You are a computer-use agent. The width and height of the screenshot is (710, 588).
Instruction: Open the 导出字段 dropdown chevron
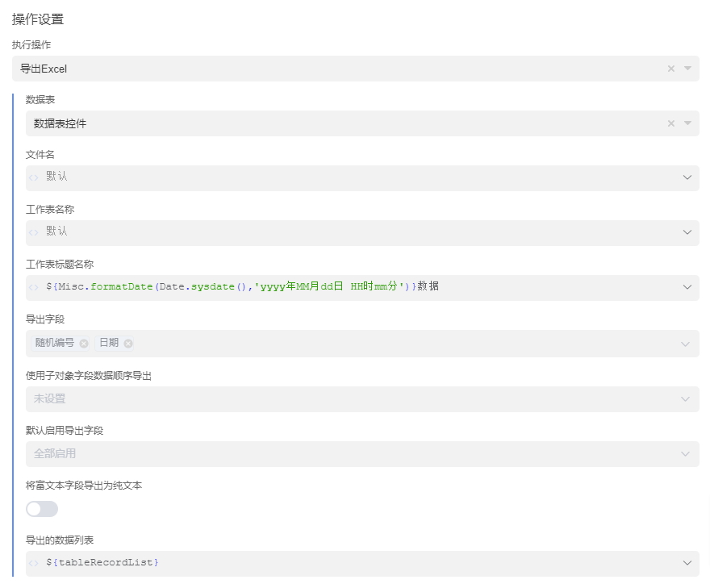tap(686, 344)
